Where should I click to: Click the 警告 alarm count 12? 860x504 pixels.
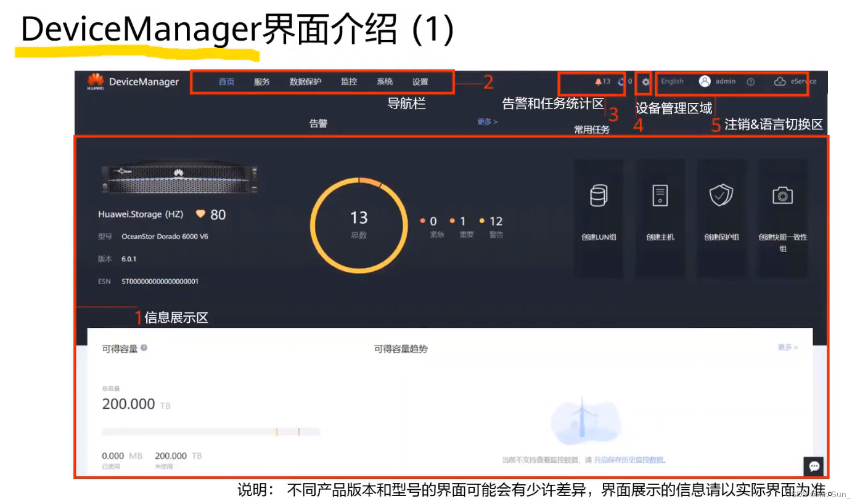tap(496, 221)
